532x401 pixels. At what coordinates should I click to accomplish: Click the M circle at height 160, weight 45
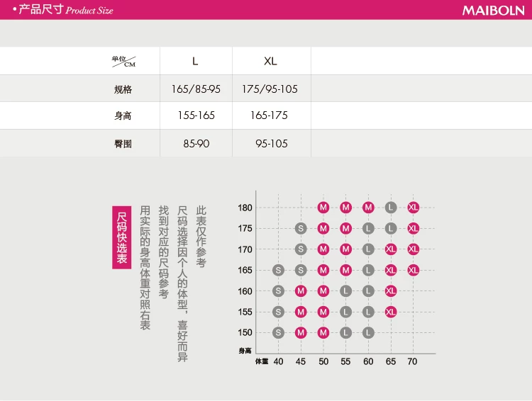point(301,291)
